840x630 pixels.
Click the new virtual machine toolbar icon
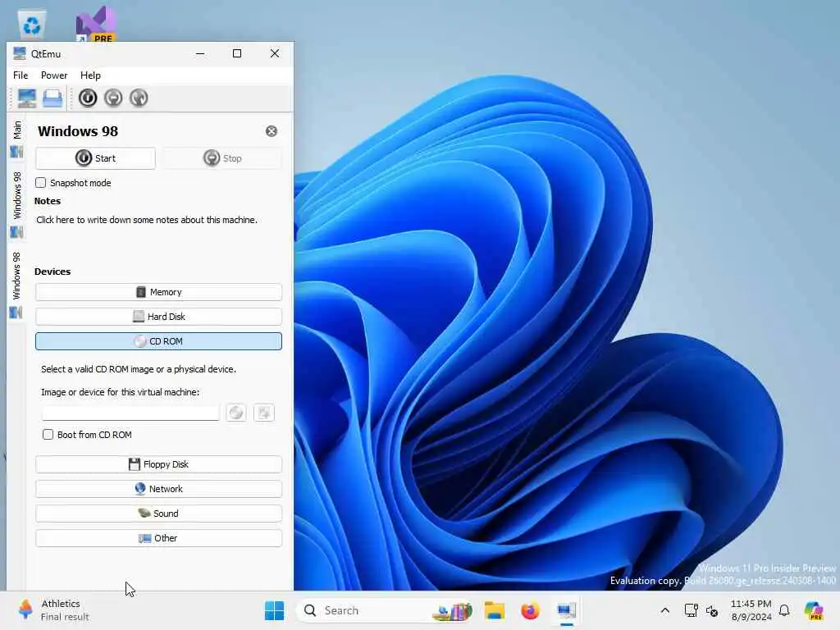[27, 98]
